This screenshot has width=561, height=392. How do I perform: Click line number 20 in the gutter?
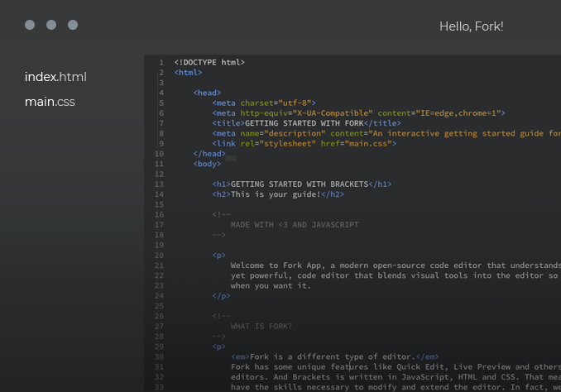point(159,256)
